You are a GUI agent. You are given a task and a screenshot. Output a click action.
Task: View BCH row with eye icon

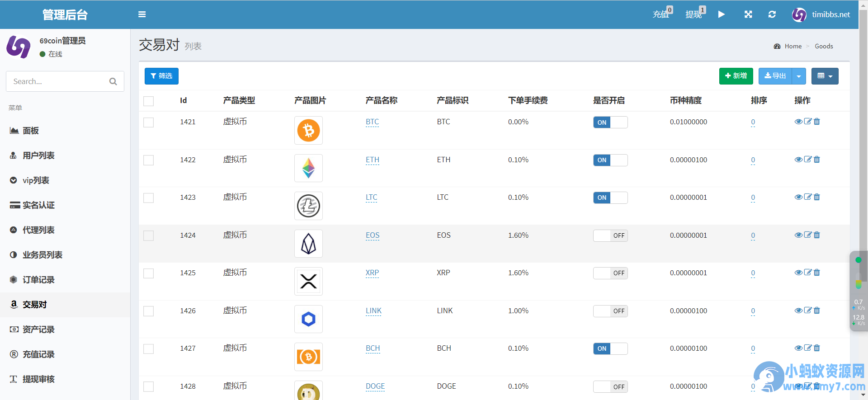coord(798,348)
